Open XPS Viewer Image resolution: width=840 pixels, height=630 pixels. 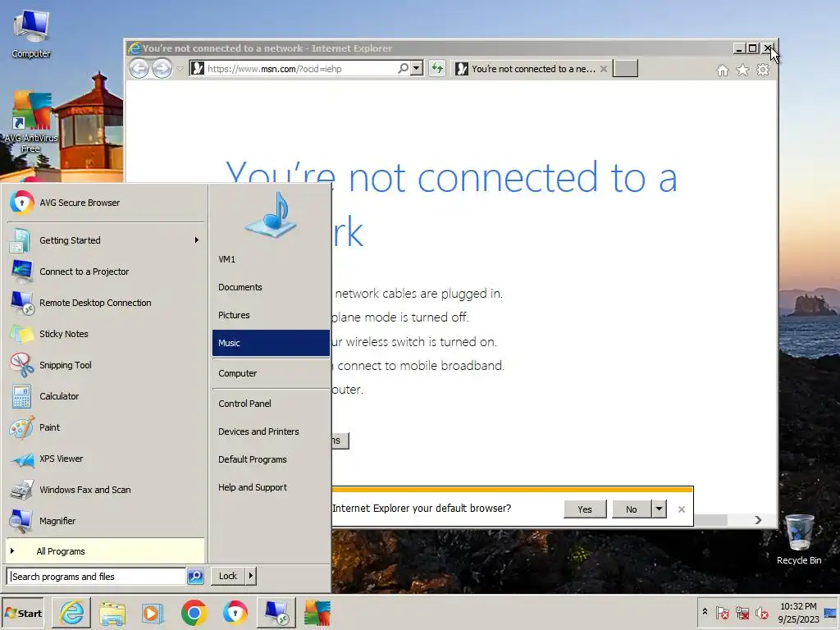point(106,459)
